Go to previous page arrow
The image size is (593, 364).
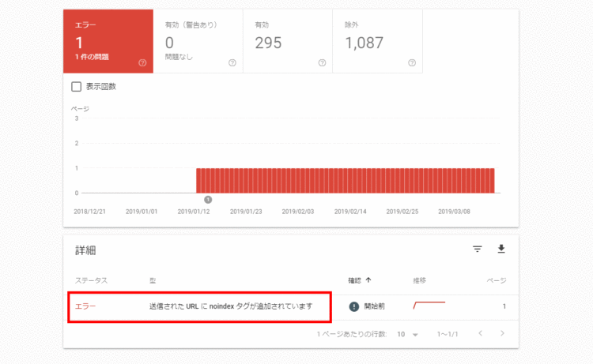point(480,334)
